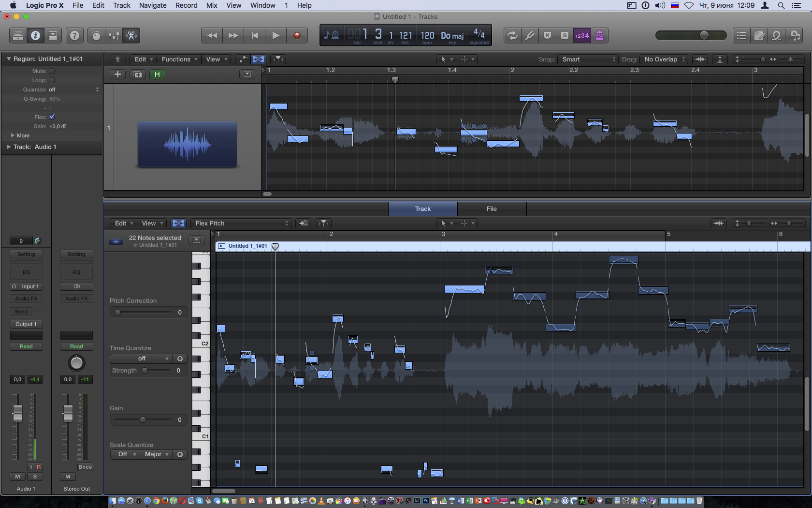Image resolution: width=812 pixels, height=508 pixels.
Task: Click the Record button in transport
Action: 297,35
